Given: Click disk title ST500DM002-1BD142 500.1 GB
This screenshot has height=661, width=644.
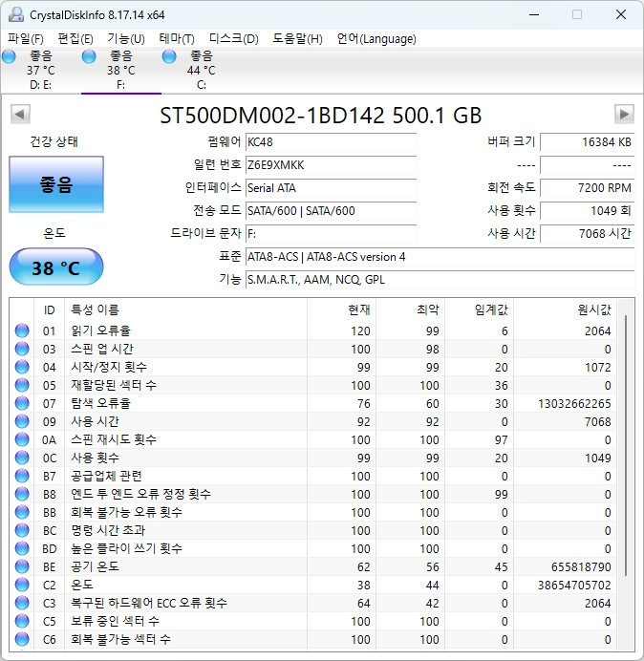Looking at the screenshot, I should point(320,115).
